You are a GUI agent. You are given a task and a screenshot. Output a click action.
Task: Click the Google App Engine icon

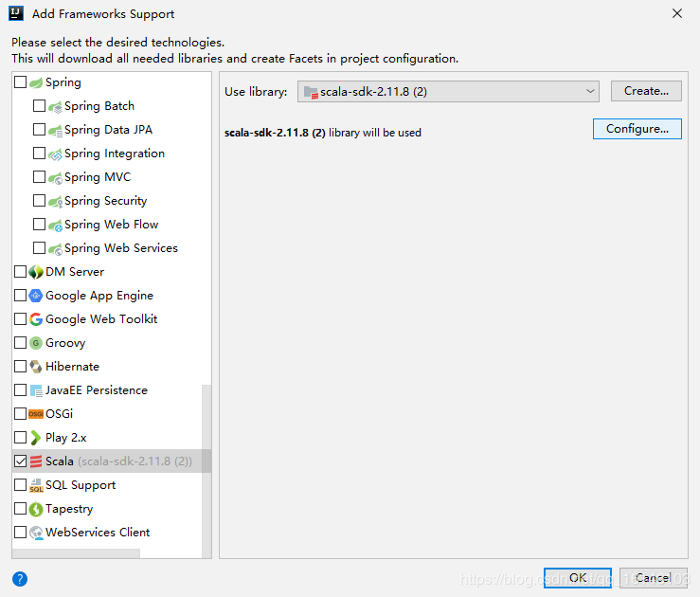(36, 296)
